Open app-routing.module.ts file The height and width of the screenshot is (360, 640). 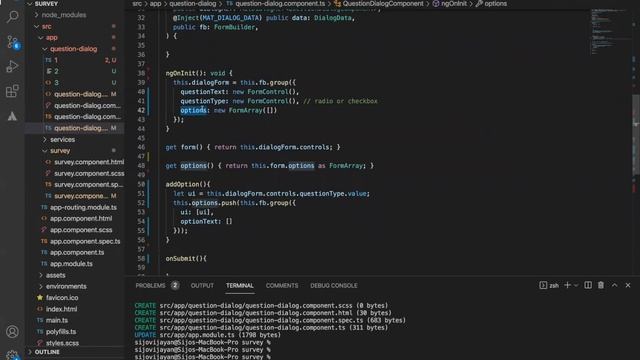[x=83, y=207]
